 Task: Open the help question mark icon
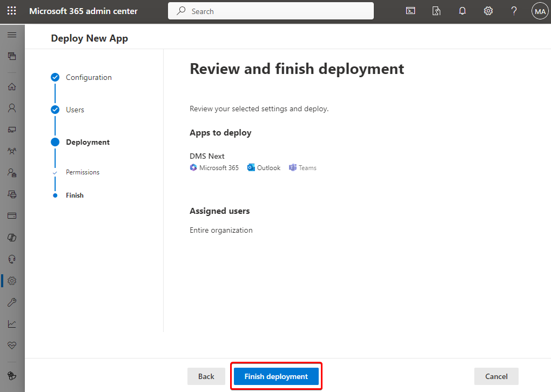pyautogui.click(x=514, y=11)
